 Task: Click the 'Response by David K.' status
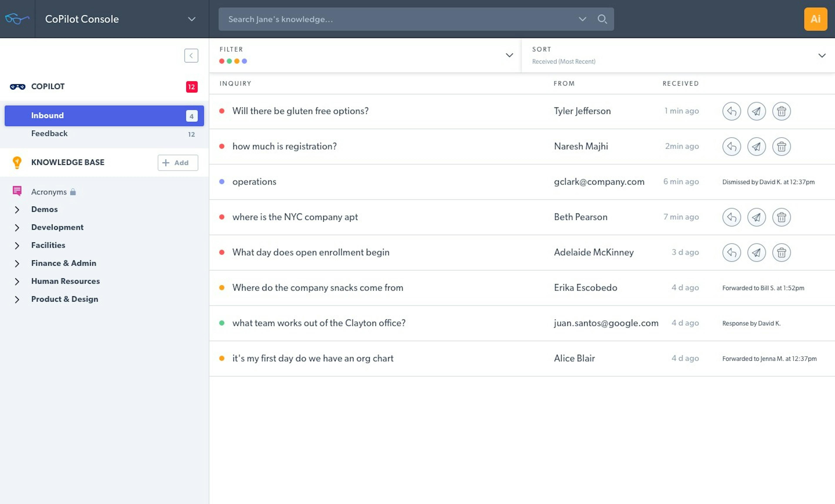[751, 323]
